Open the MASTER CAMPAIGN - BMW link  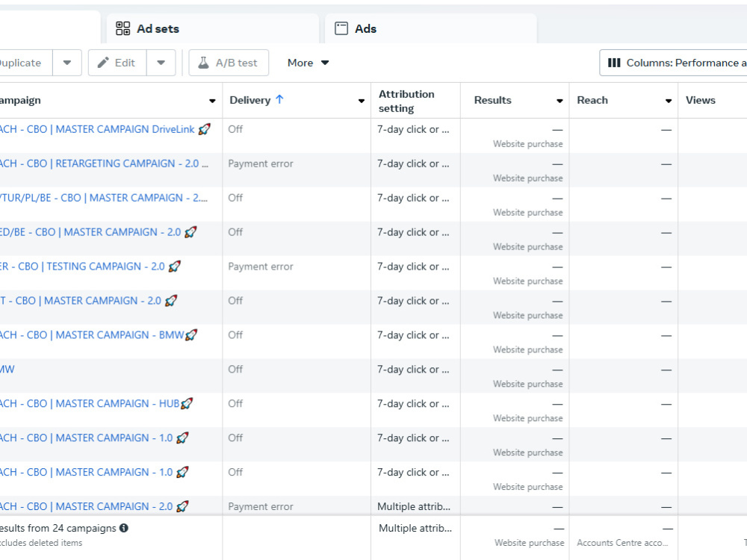click(x=92, y=335)
